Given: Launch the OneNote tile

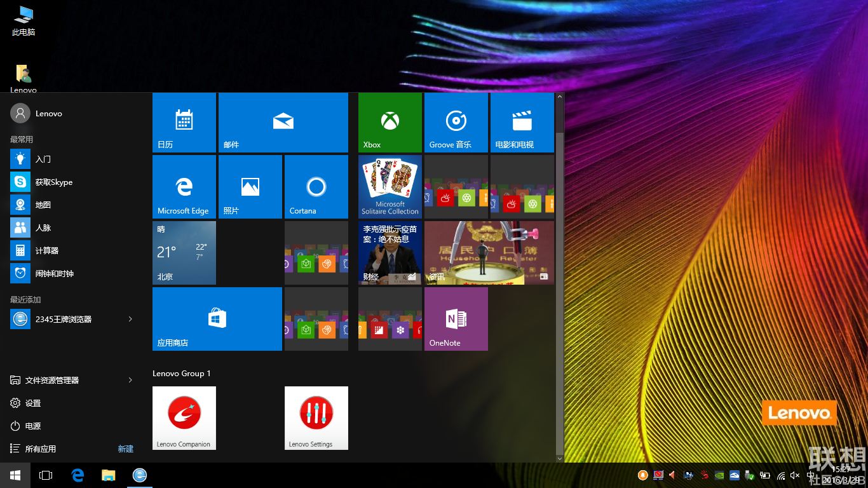Looking at the screenshot, I should [456, 319].
